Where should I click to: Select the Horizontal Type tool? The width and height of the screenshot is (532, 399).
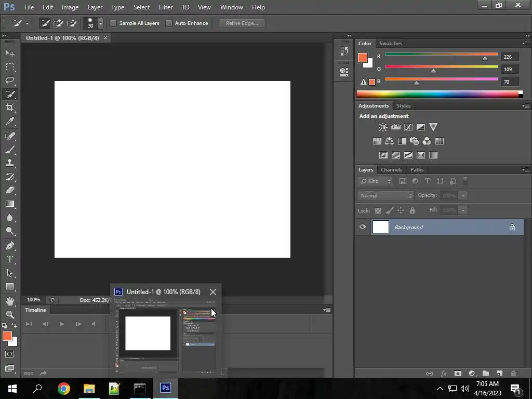pyautogui.click(x=10, y=259)
